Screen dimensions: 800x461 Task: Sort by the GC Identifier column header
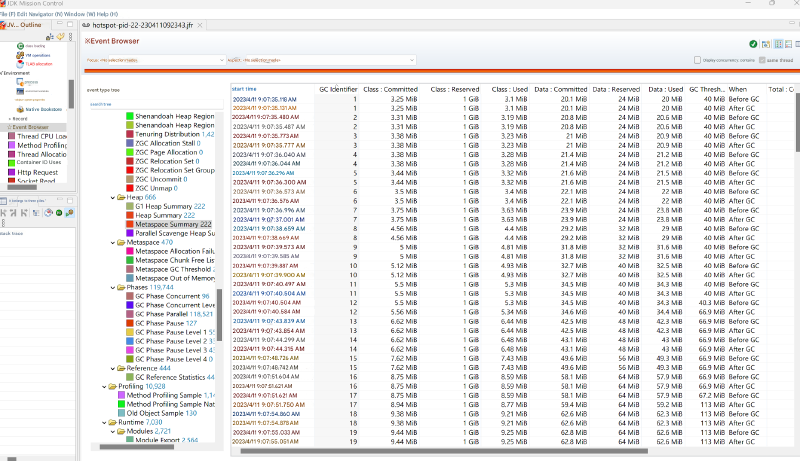point(337,89)
